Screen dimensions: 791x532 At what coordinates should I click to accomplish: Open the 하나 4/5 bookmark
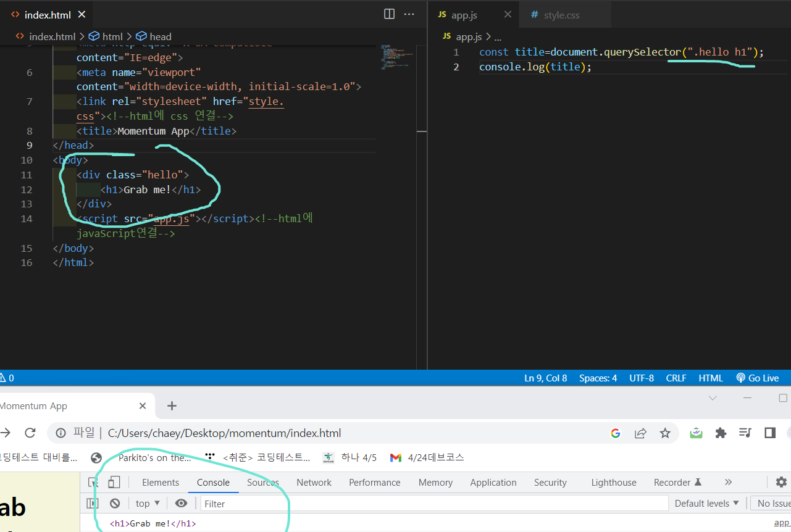tap(349, 457)
